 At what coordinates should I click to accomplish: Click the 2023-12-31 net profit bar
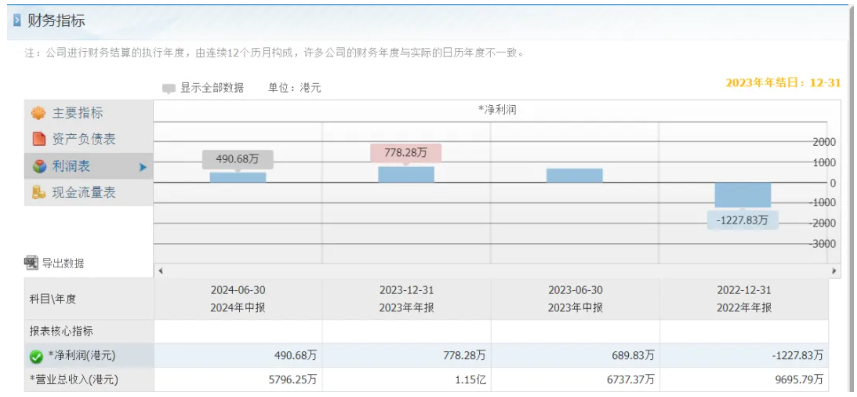(x=406, y=174)
